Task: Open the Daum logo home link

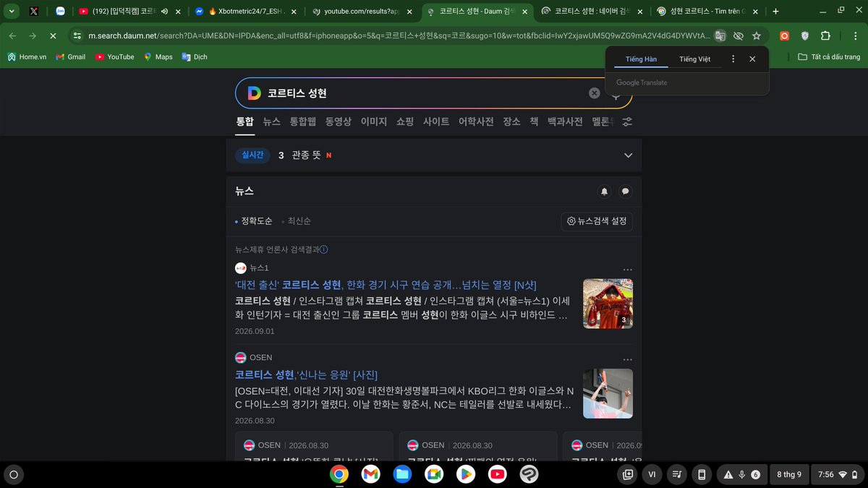Action: (254, 93)
